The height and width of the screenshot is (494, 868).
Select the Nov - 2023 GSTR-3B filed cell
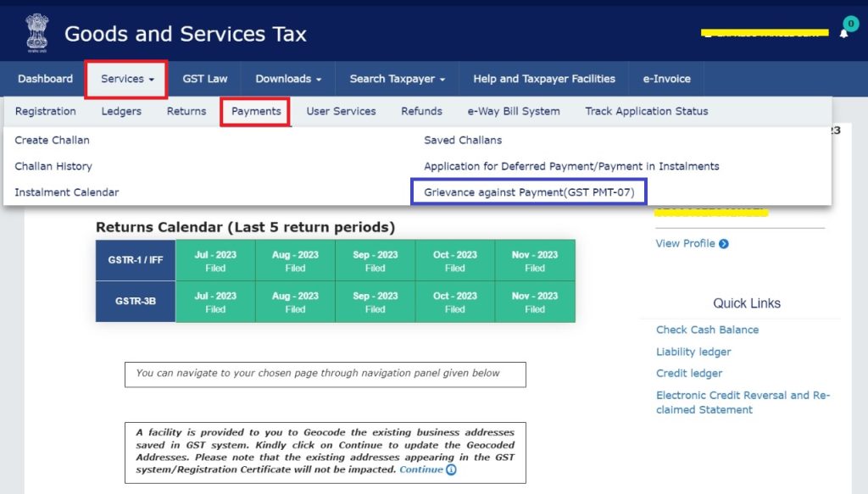(535, 303)
